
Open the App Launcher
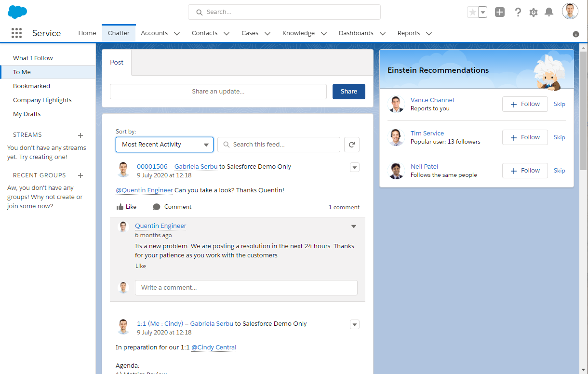[x=16, y=33]
